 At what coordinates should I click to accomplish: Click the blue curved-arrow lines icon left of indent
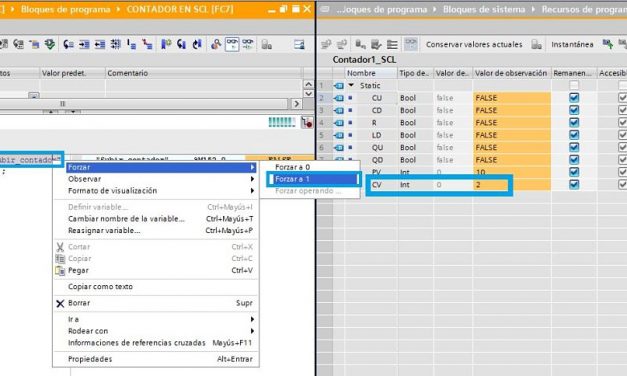coord(68,44)
